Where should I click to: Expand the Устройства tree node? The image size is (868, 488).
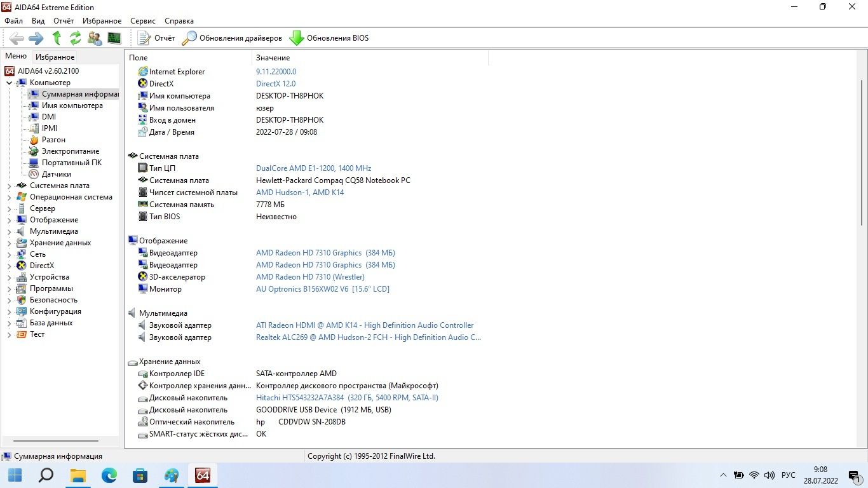point(9,277)
